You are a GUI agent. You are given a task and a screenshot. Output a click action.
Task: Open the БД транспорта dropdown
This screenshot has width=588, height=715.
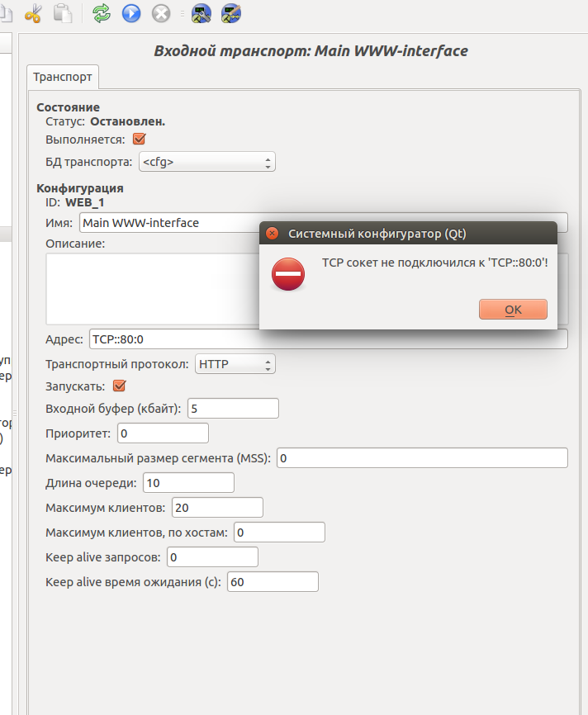[206, 162]
